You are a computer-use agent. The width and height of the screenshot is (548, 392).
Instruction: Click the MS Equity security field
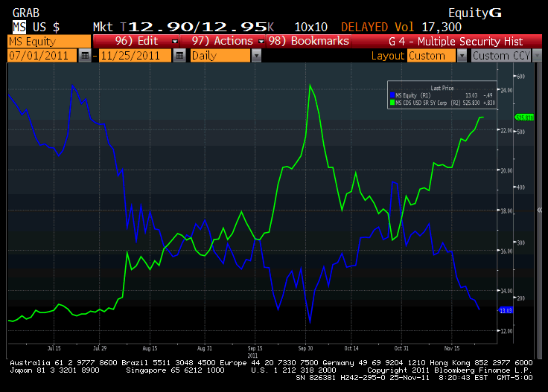click(49, 42)
